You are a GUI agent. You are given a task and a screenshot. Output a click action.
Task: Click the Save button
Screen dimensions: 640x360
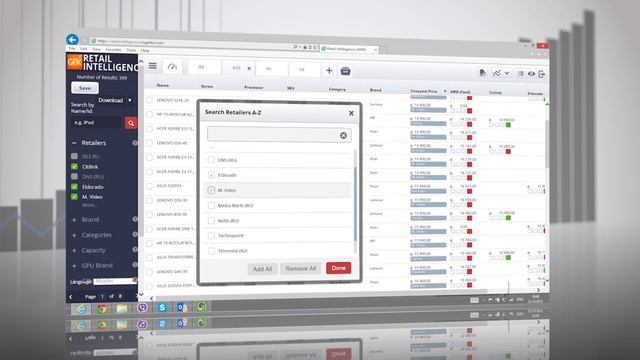[x=85, y=88]
